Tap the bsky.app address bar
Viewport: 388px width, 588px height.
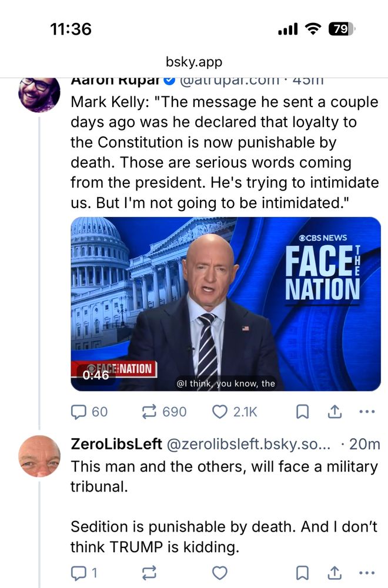coord(193,62)
